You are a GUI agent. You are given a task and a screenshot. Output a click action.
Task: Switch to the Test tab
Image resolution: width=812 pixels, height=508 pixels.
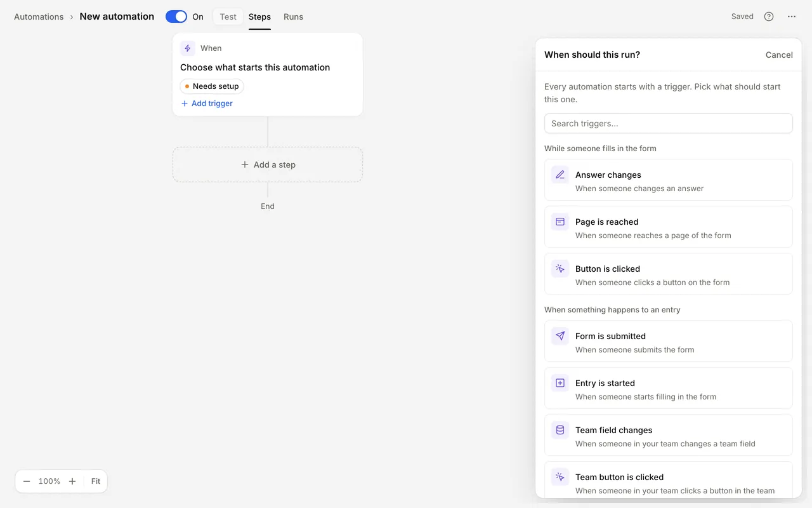pyautogui.click(x=228, y=17)
